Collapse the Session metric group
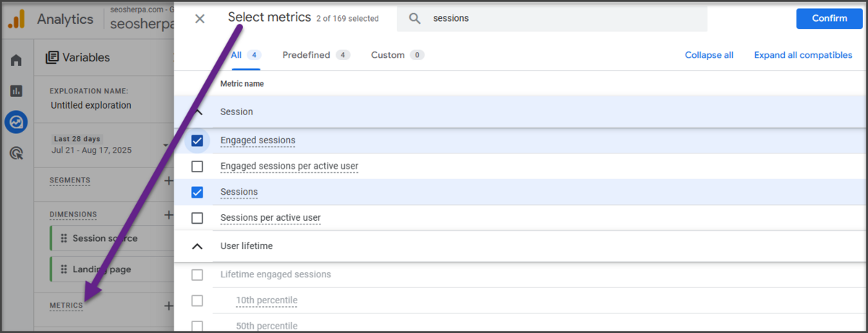The height and width of the screenshot is (333, 868). coord(197,112)
